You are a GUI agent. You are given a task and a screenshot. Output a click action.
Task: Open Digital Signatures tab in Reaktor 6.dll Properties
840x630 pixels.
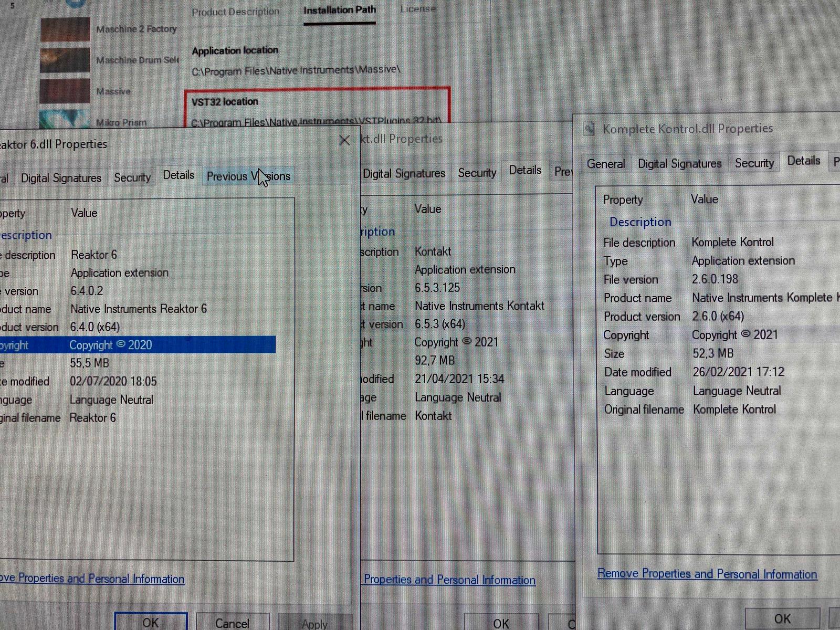[61, 178]
